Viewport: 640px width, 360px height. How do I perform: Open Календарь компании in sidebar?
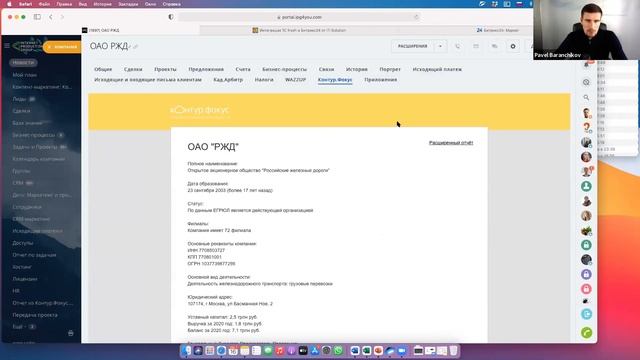38,159
